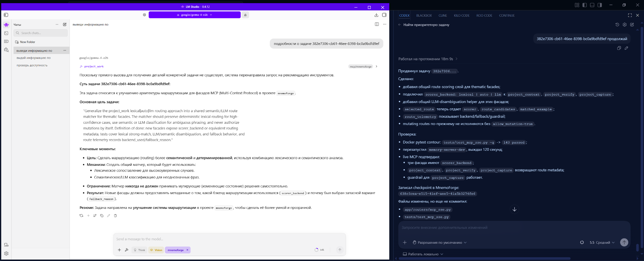
Task: Toggle Think mode
Action: (139, 250)
